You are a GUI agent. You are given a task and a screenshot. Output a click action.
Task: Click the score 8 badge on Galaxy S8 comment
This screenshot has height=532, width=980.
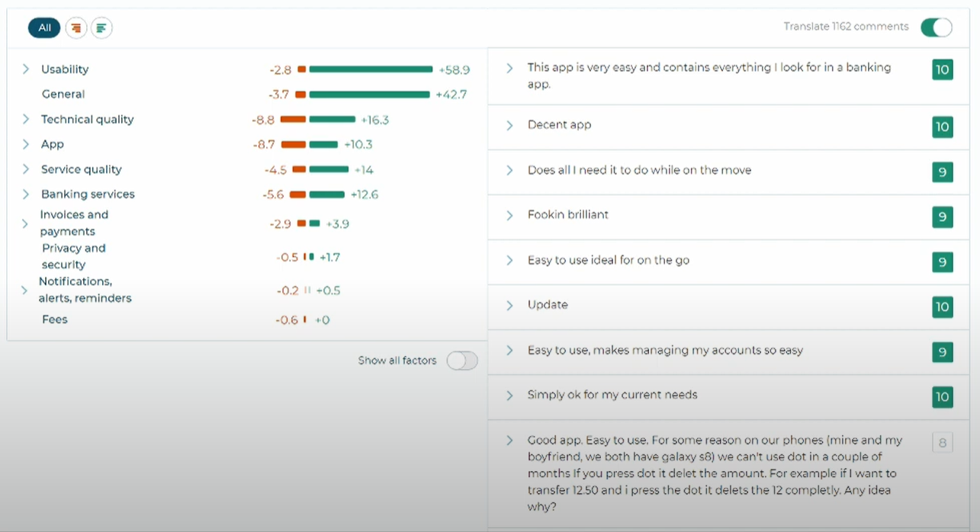coord(943,442)
